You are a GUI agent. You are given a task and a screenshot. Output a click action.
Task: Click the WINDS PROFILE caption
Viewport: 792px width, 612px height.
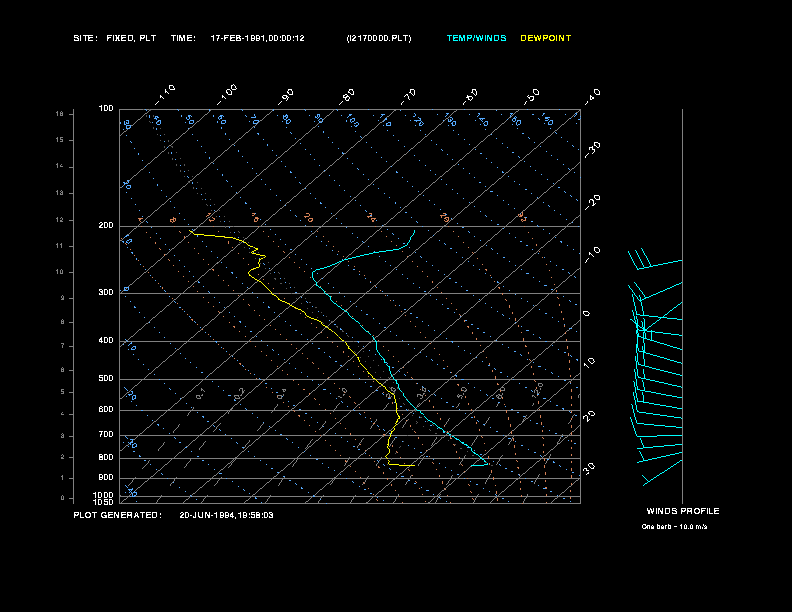click(683, 511)
